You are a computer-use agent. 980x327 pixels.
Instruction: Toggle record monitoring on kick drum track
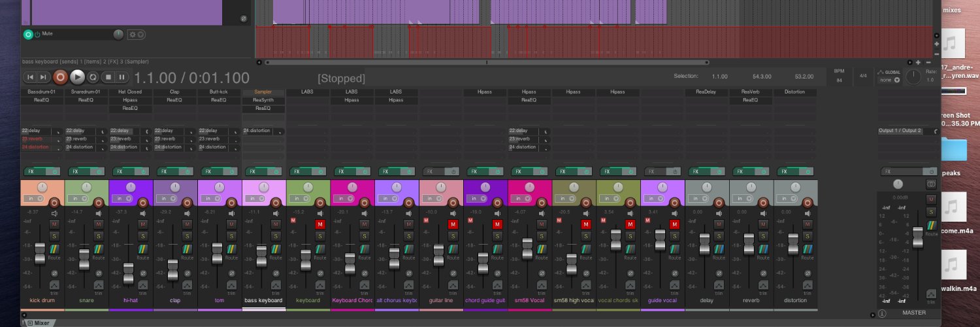coord(55,213)
